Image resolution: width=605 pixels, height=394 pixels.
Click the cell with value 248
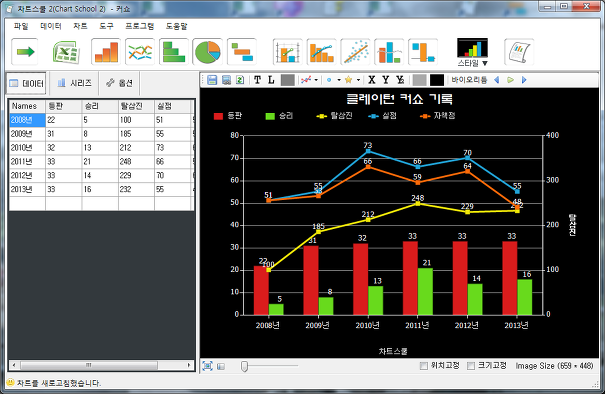[x=136, y=162]
